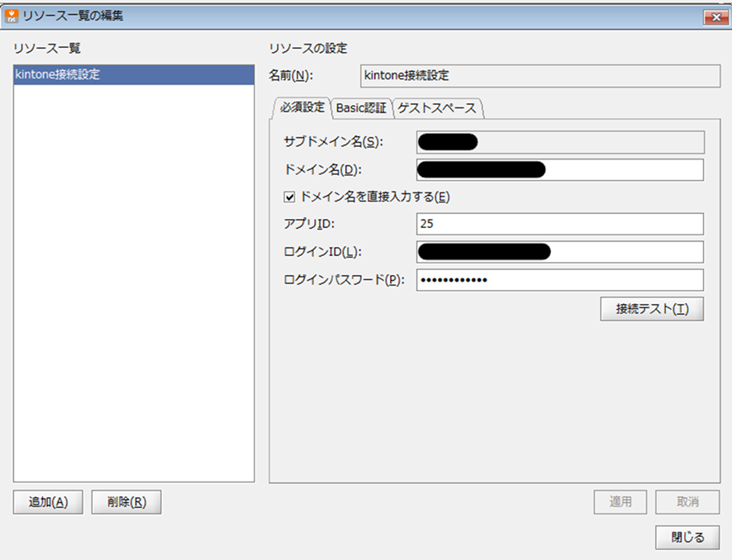Viewport: 732px width, 560px height.
Task: Click the サブドメイン名(S): label
Action: [333, 142]
